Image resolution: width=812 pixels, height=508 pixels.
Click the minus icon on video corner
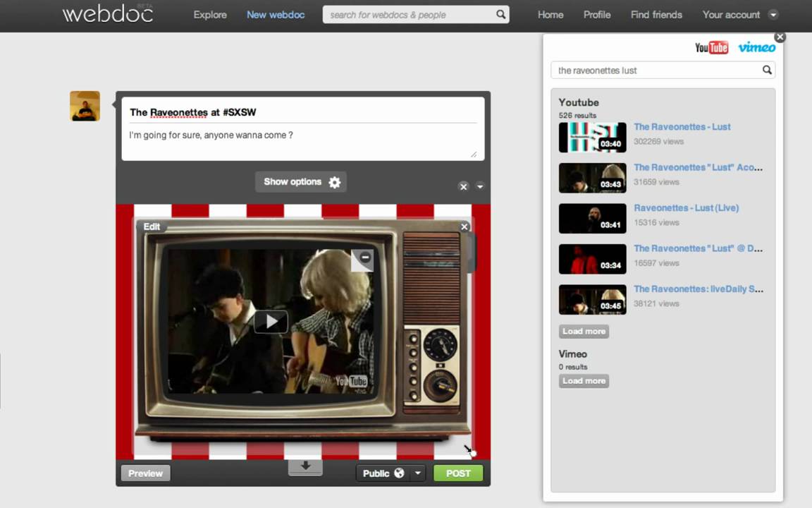pos(365,257)
